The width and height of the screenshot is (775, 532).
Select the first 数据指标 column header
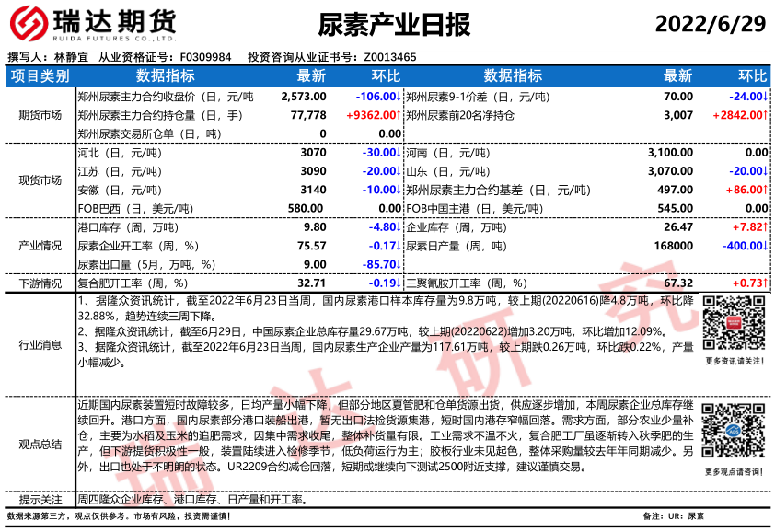coord(165,75)
